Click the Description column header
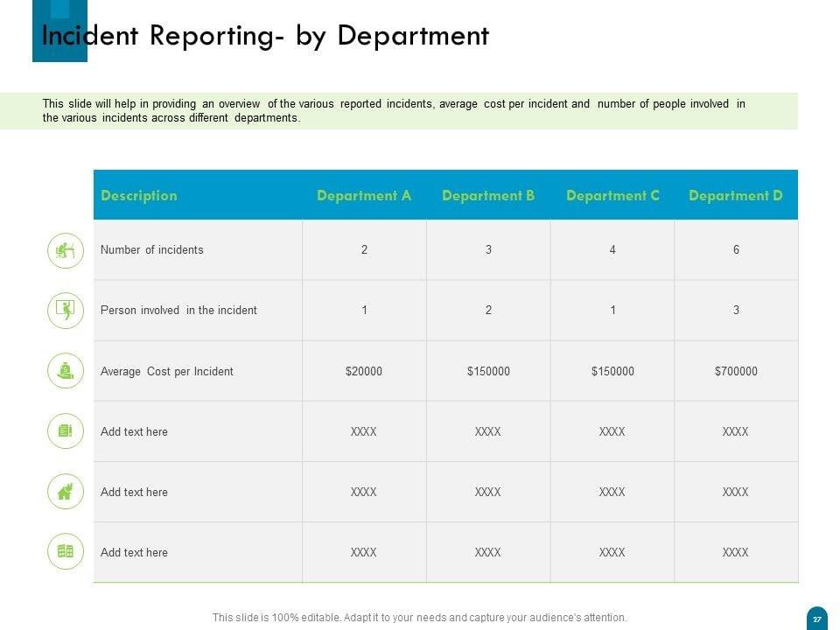The width and height of the screenshot is (840, 630). pos(139,196)
